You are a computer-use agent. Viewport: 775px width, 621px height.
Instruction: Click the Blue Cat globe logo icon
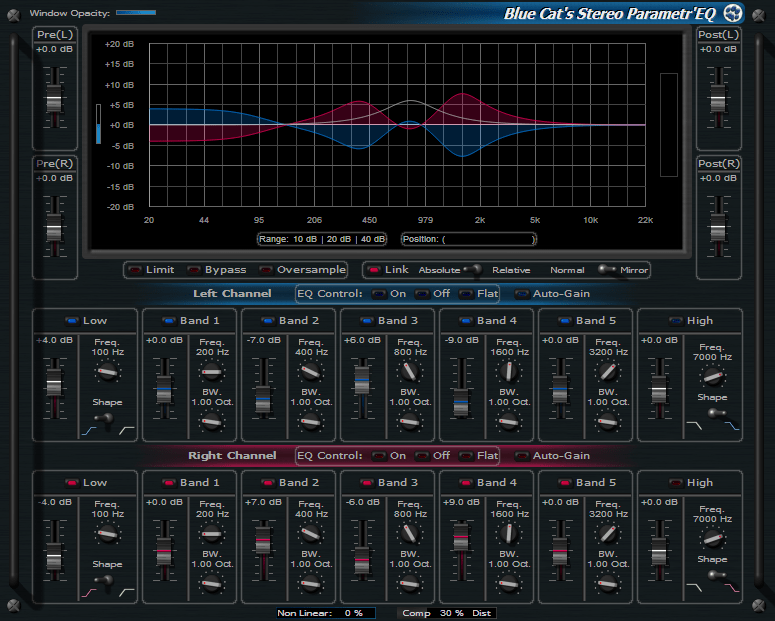[733, 13]
